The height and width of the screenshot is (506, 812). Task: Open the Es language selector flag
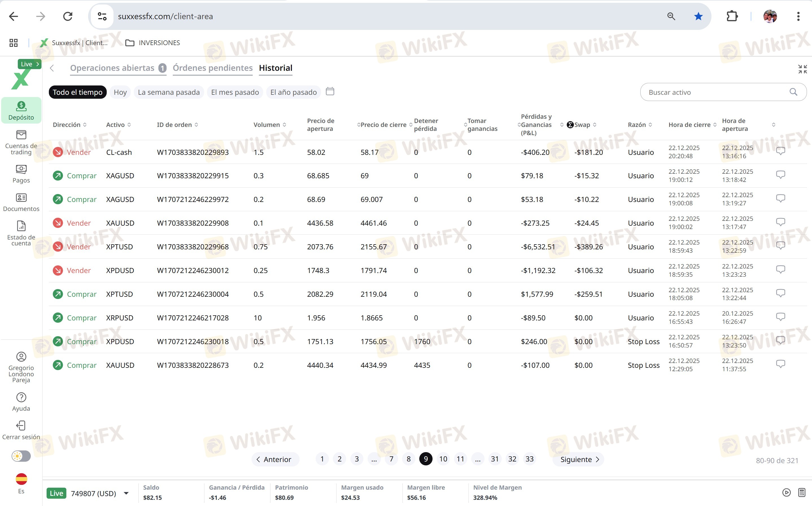21,479
